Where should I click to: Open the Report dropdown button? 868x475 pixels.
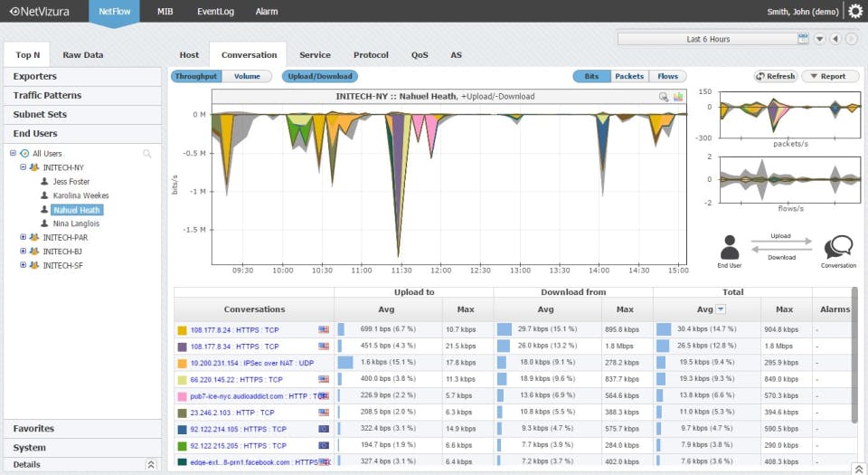830,76
